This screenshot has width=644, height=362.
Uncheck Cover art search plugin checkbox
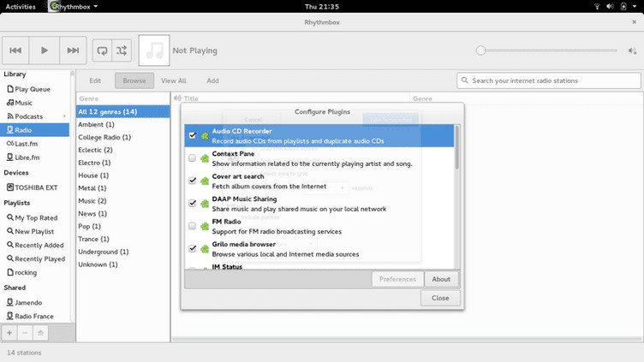click(x=192, y=181)
